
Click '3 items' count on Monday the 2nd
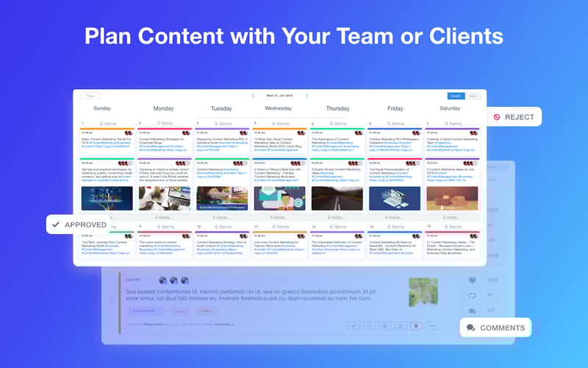165,123
